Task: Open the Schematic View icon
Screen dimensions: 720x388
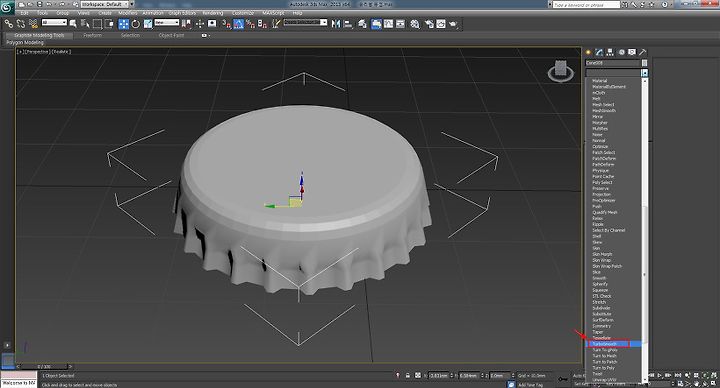Action: tap(400, 23)
